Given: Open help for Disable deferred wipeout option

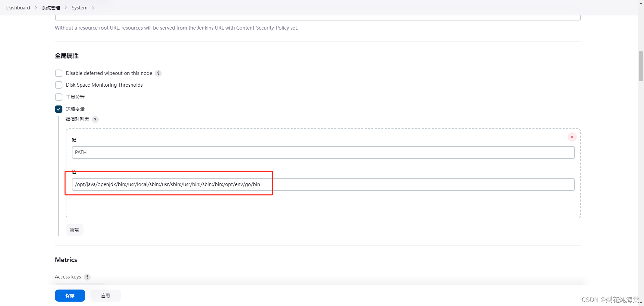Looking at the screenshot, I should [158, 73].
